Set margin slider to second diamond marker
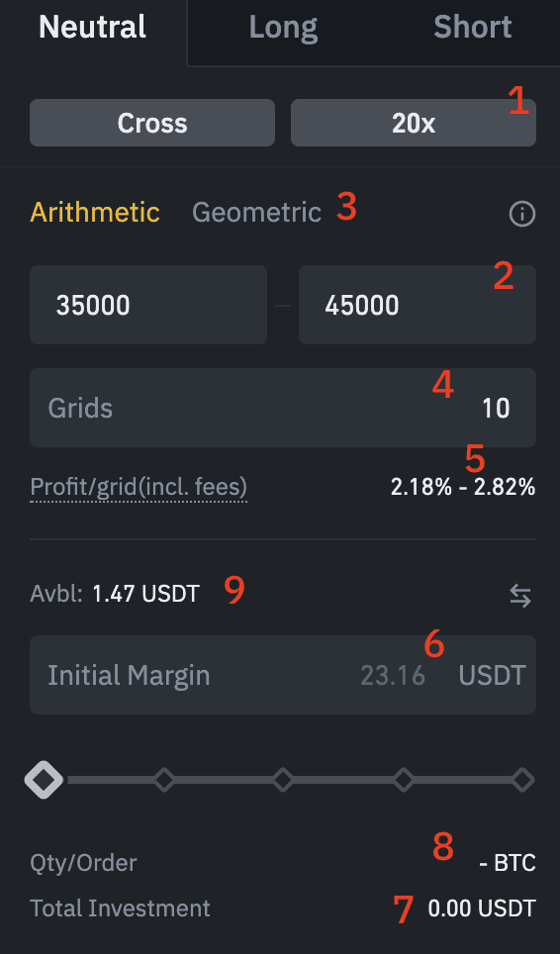 point(163,780)
